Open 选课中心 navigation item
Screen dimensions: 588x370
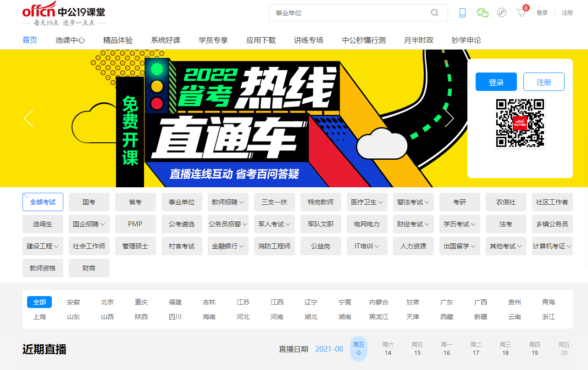(70, 40)
